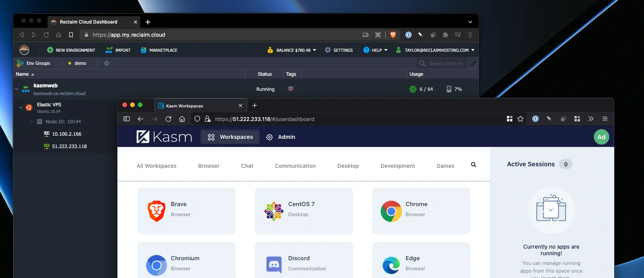Image resolution: width=644 pixels, height=278 pixels.
Task: Launch the Discord workspace
Action: 304,260
